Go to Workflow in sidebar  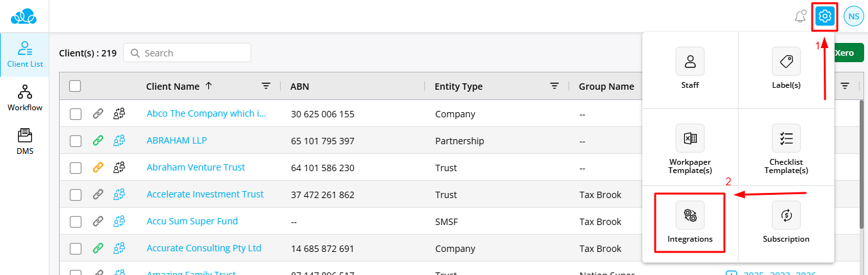(25, 98)
